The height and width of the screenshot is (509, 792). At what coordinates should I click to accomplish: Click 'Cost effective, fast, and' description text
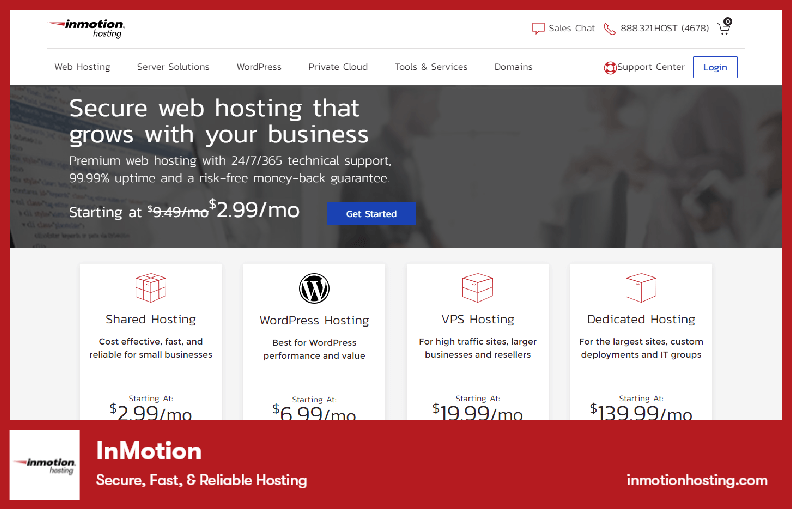[x=151, y=342]
